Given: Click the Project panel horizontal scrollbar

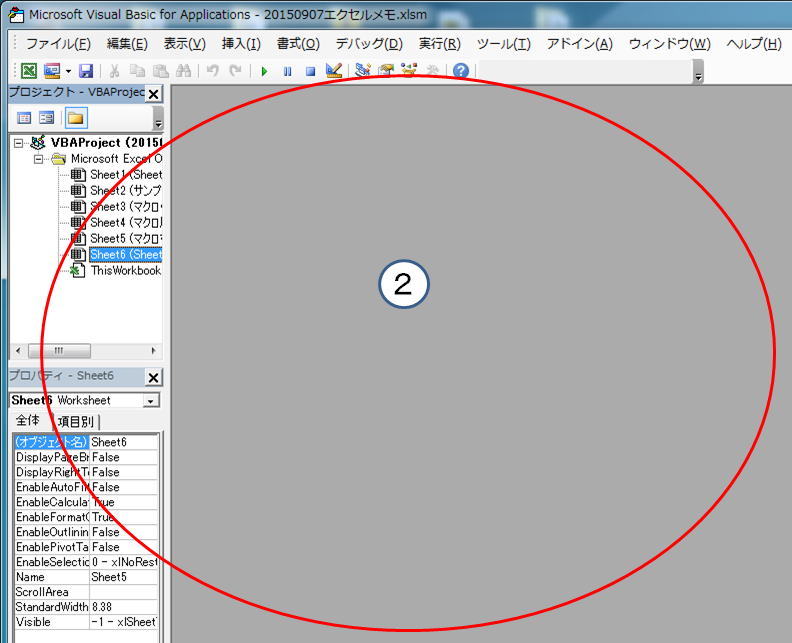Looking at the screenshot, I should tap(85, 351).
